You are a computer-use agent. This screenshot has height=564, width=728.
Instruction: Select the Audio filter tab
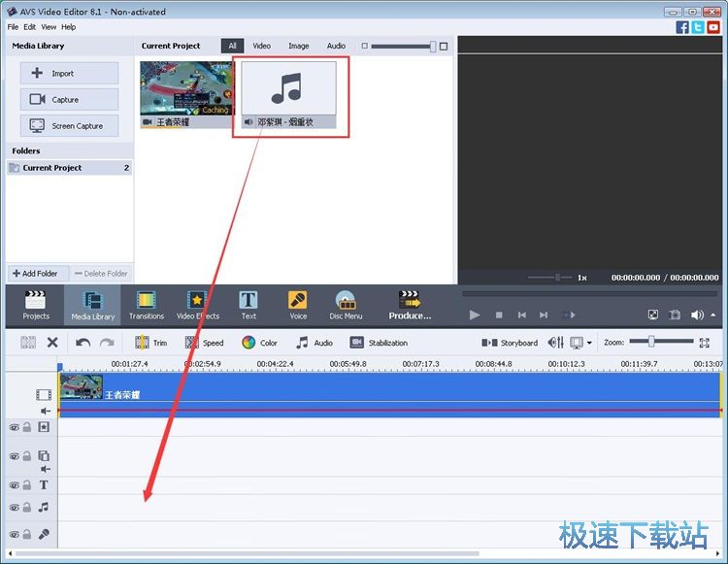336,46
